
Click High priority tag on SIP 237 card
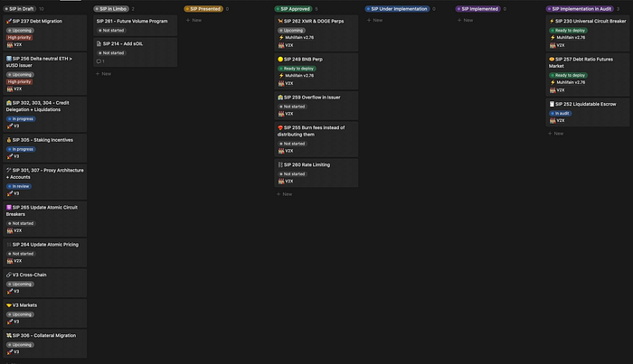[19, 38]
